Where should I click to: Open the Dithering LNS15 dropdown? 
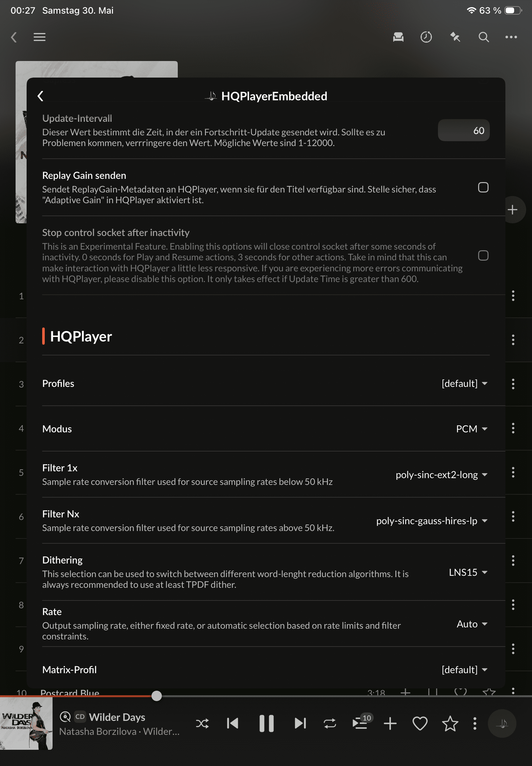pos(468,572)
